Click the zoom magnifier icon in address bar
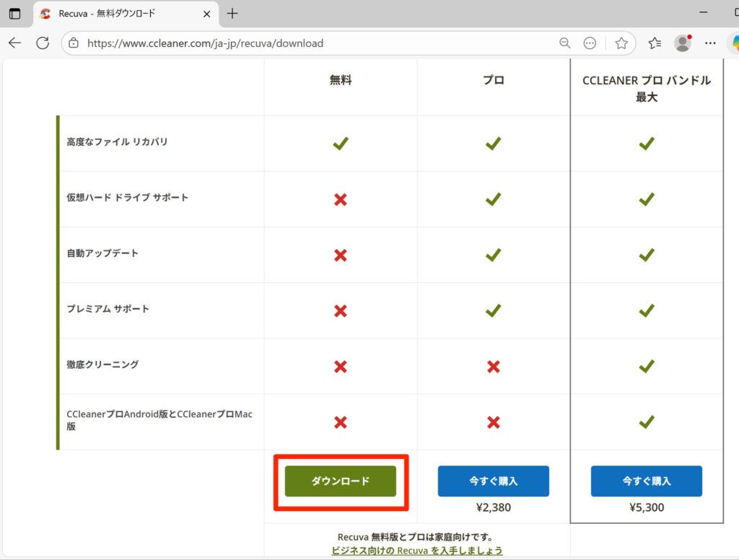Screen dimensions: 739x560 565,43
